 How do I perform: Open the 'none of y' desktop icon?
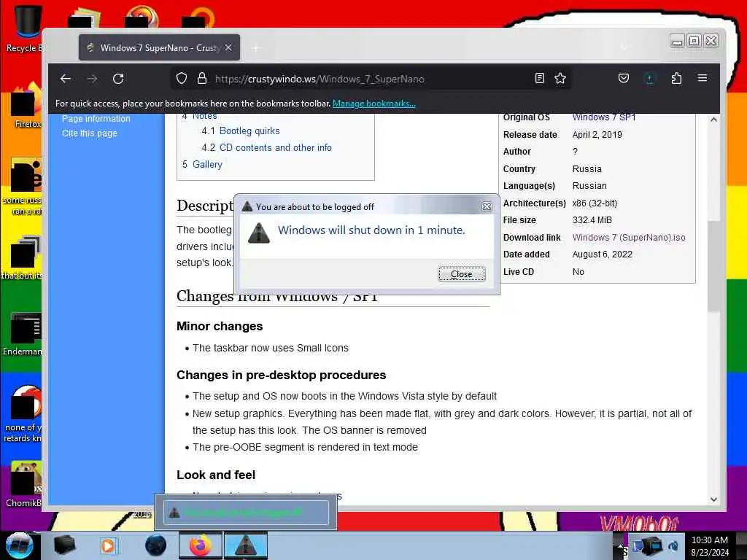(x=24, y=414)
